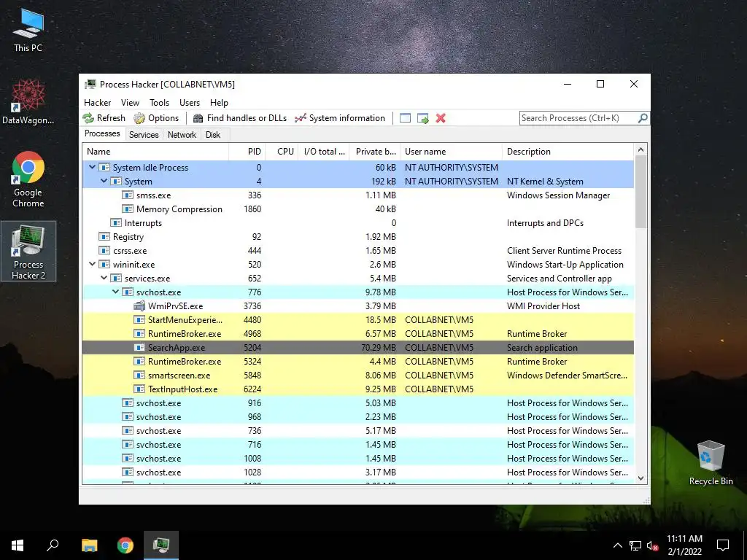Switch to the Disk tab
Screen dimensions: 747x560
[213, 135]
